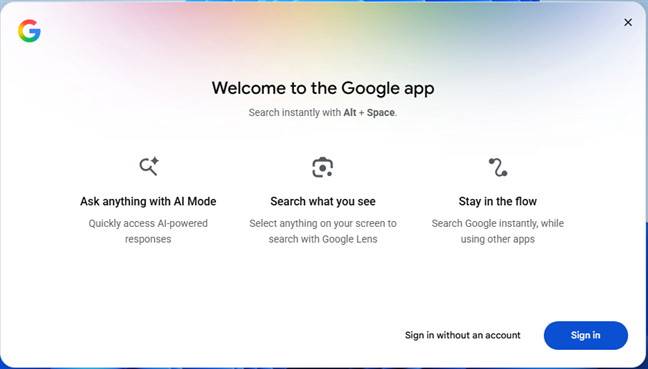Select 'Ask anything with AI Mode' heading
Image resolution: width=648 pixels, height=369 pixels.
tap(148, 201)
